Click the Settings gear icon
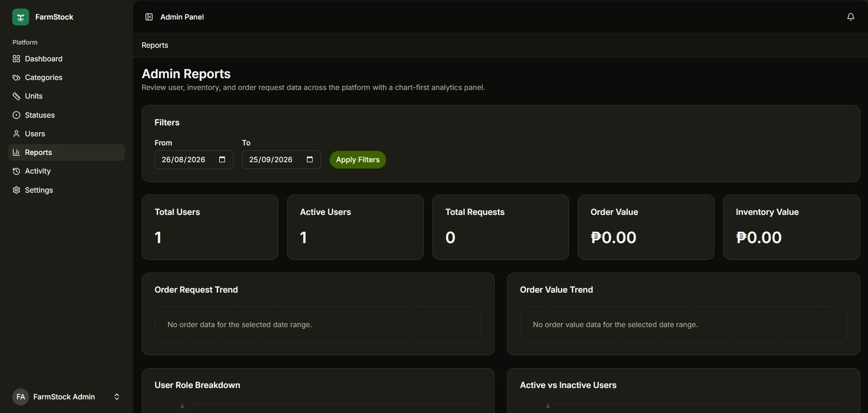Image resolution: width=868 pixels, height=413 pixels. tap(16, 190)
